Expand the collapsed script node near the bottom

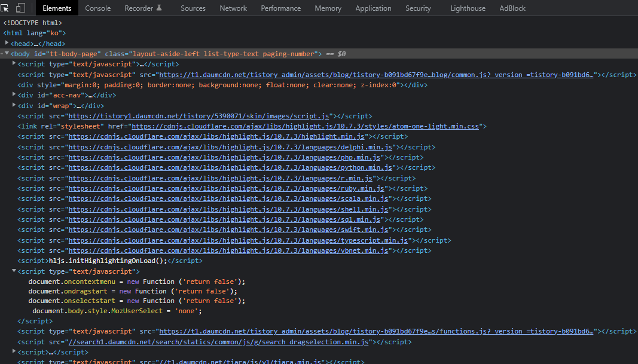pyautogui.click(x=14, y=351)
